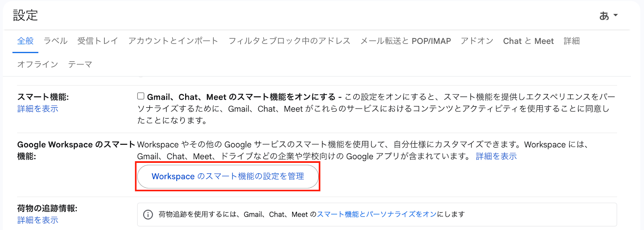Enable the Gmail, Chat, Meet smart features checkbox
The image size is (644, 230).
pyautogui.click(x=141, y=96)
